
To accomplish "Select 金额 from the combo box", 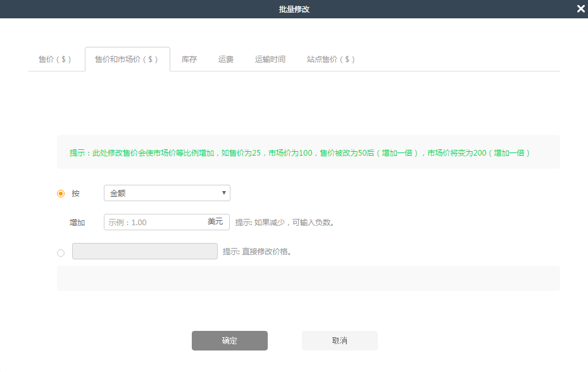I will 166,193.
